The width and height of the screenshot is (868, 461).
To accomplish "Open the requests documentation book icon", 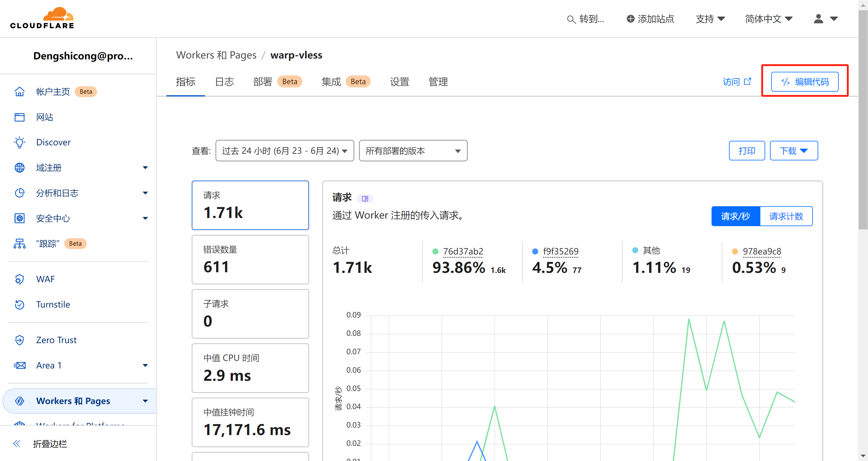I will [365, 198].
